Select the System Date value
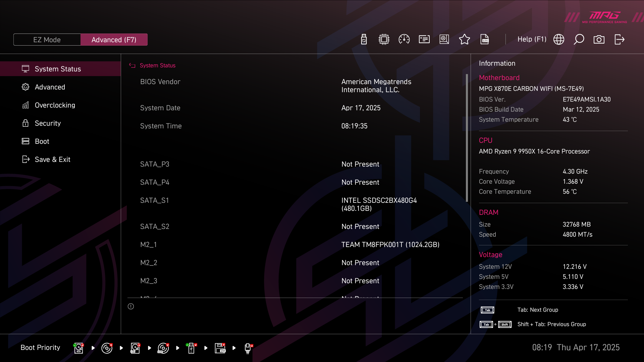This screenshot has width=644, height=362. pos(361,108)
